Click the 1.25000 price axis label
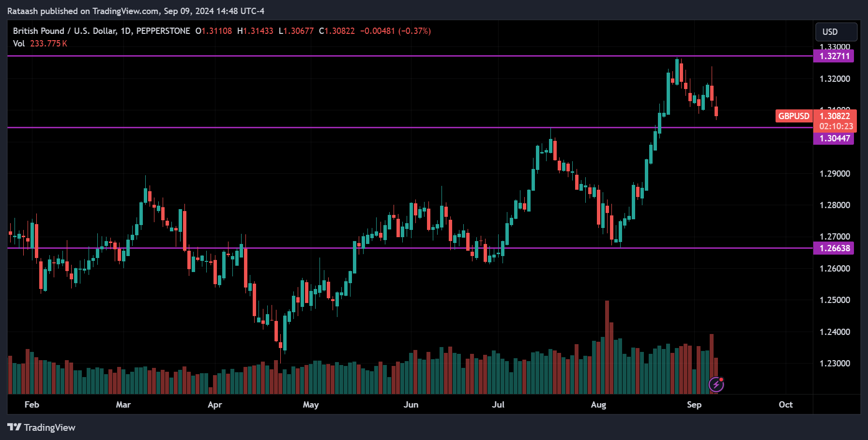This screenshot has height=440, width=868. (835, 300)
